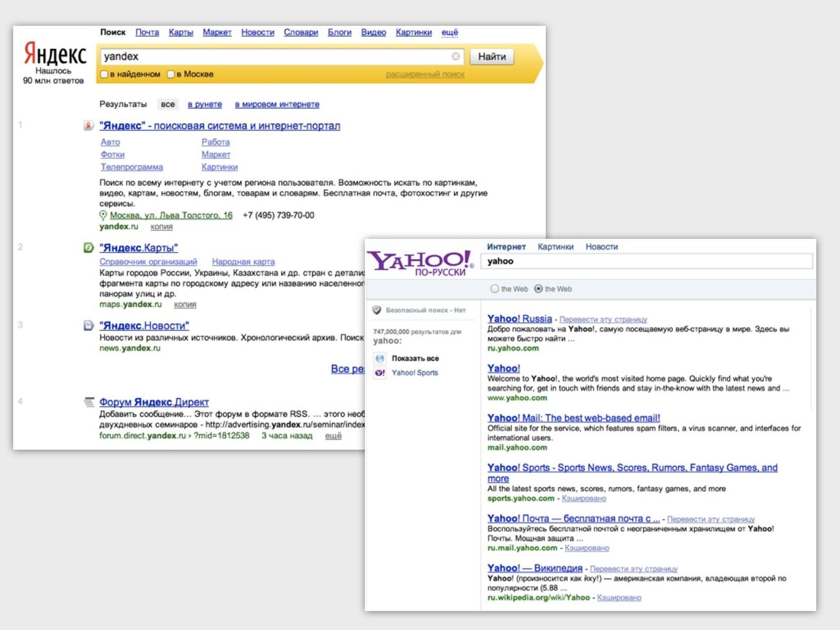Open the Телепрограмма sitelink
Viewport: 840px width, 630px height.
pyautogui.click(x=132, y=167)
